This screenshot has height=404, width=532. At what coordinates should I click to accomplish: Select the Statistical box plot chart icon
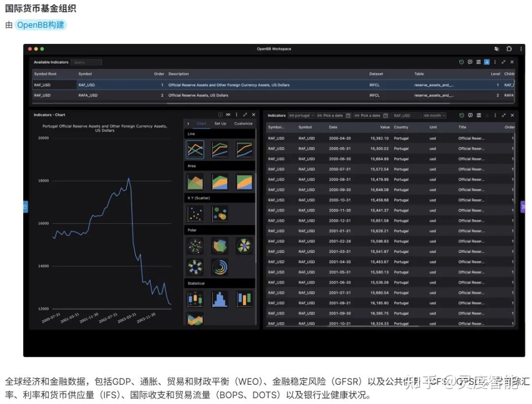click(x=195, y=299)
